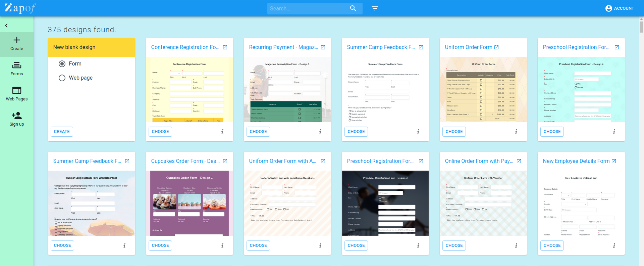Collapse the sidebar with the back chevron
644x266 pixels.
coord(6,26)
